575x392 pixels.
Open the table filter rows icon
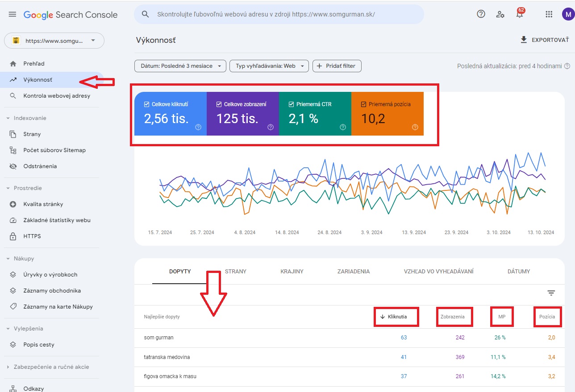(551, 293)
